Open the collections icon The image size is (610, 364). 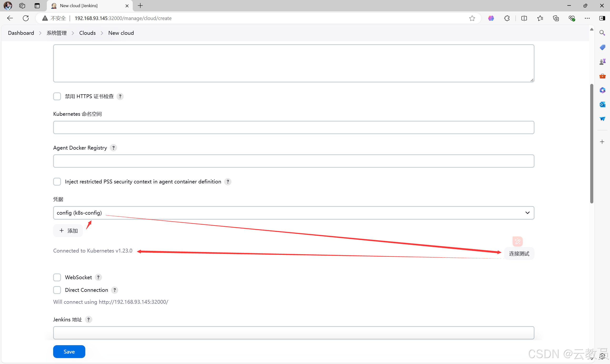[x=556, y=18]
